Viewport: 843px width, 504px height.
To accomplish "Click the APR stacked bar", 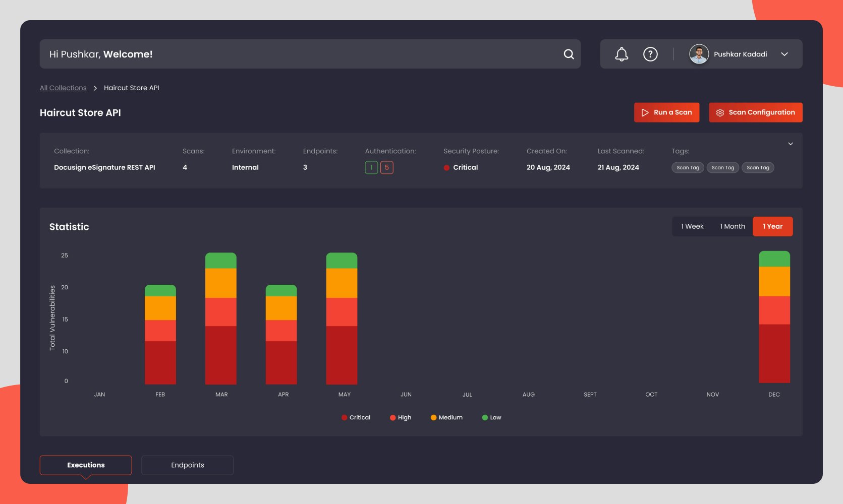I will tap(282, 335).
